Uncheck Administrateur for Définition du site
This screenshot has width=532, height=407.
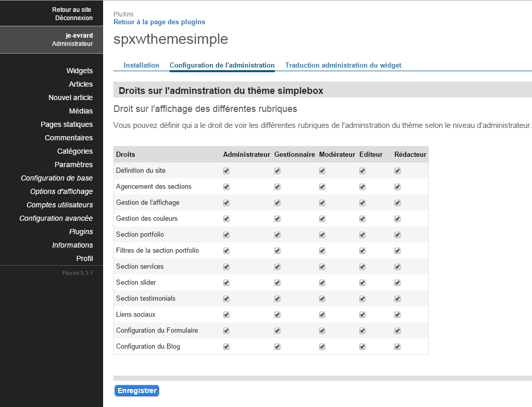point(226,171)
